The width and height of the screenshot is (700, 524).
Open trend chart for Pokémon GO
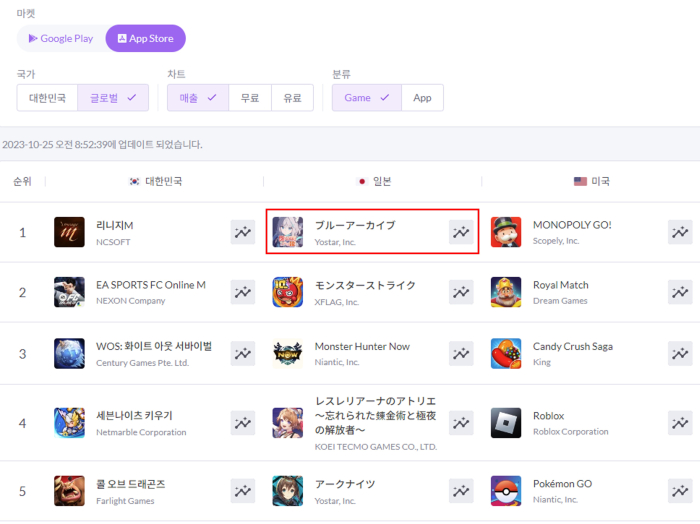point(680,491)
